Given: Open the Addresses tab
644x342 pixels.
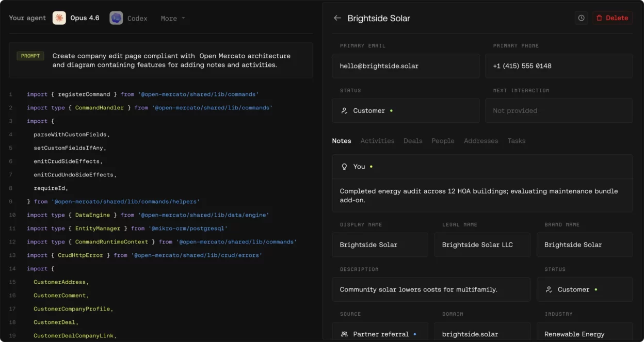Looking at the screenshot, I should pos(481,141).
